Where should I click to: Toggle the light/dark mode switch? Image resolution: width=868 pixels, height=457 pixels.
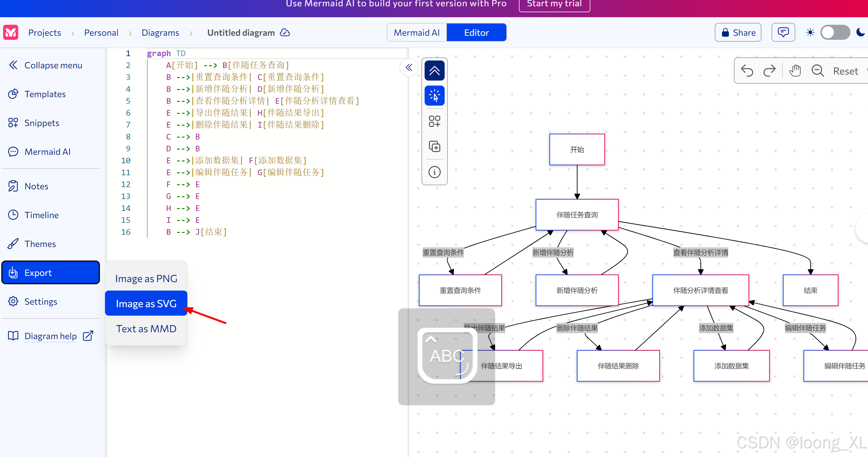pos(835,33)
